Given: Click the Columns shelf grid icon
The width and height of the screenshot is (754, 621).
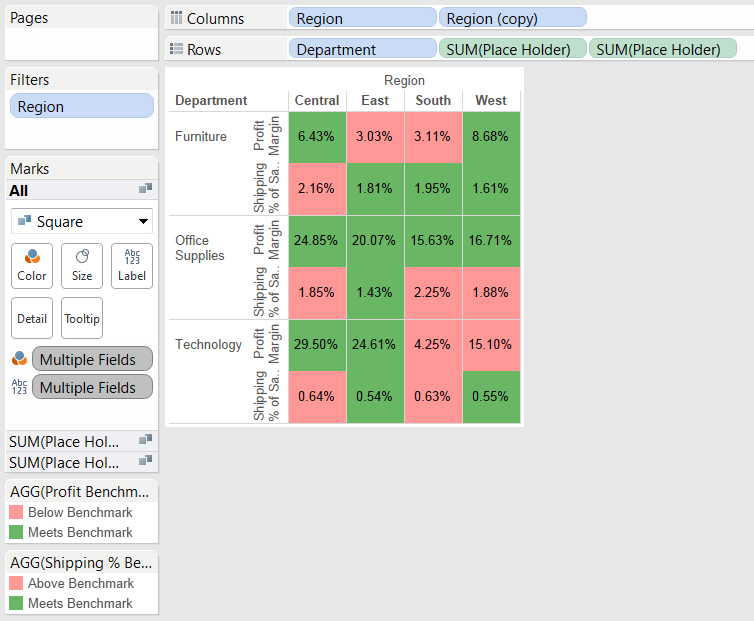Looking at the screenshot, I should (x=176, y=18).
